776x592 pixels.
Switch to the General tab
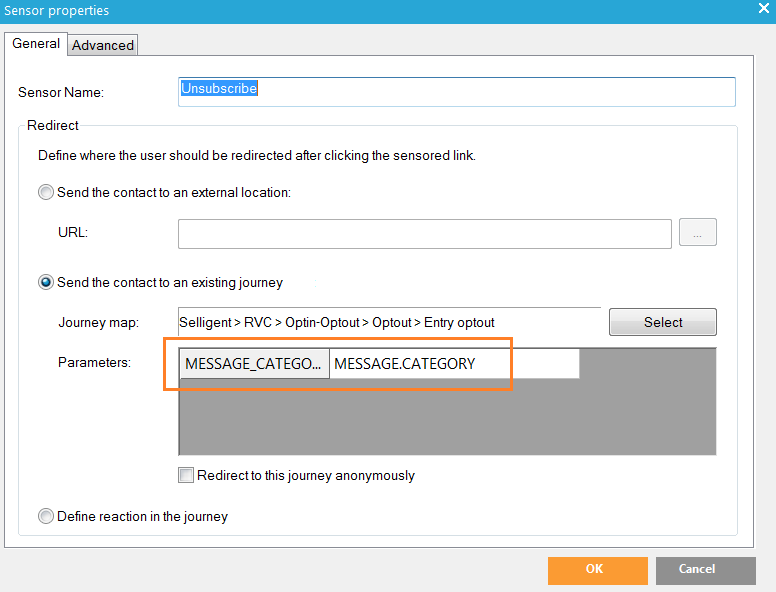[x=36, y=44]
